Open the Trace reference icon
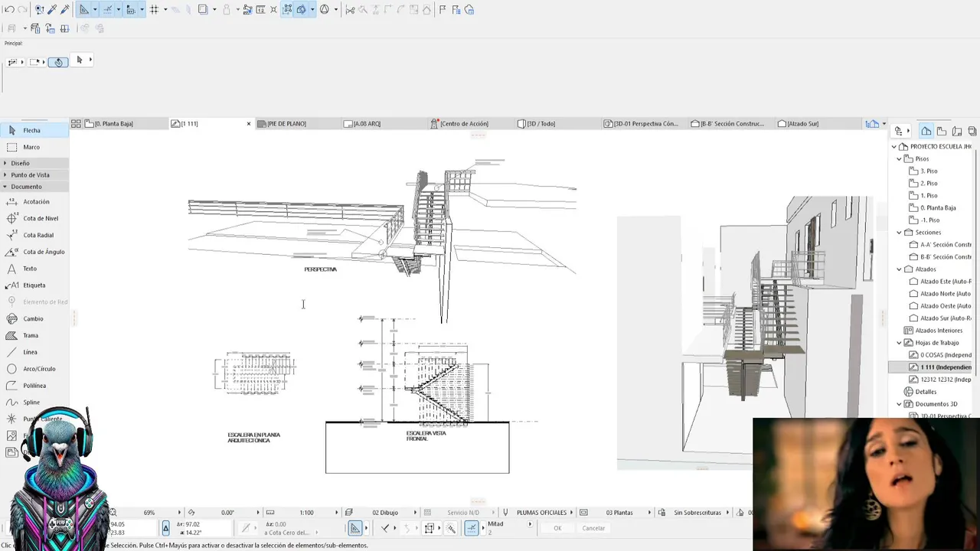980x551 pixels. point(203,10)
